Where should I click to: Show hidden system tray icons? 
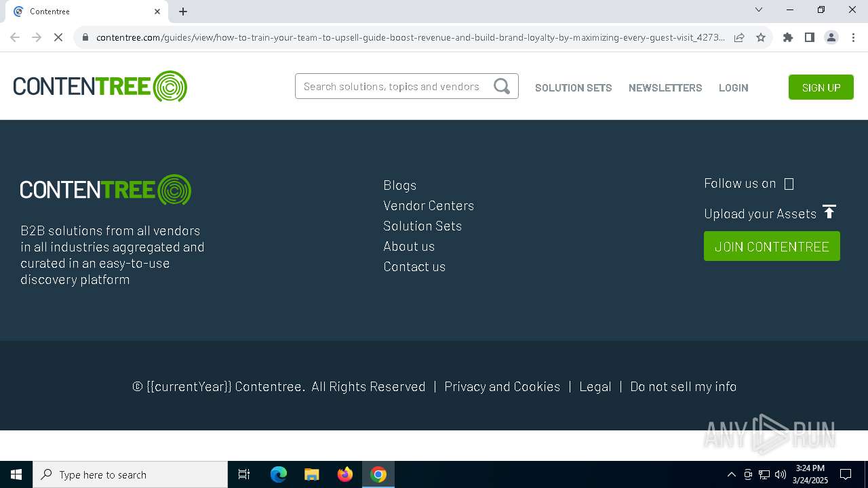pyautogui.click(x=731, y=474)
